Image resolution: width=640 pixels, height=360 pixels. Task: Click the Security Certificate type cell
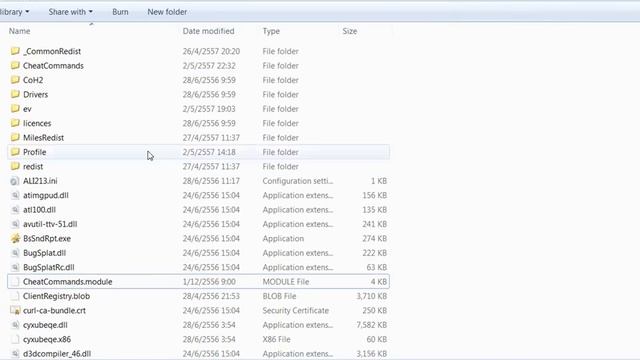coord(296,311)
